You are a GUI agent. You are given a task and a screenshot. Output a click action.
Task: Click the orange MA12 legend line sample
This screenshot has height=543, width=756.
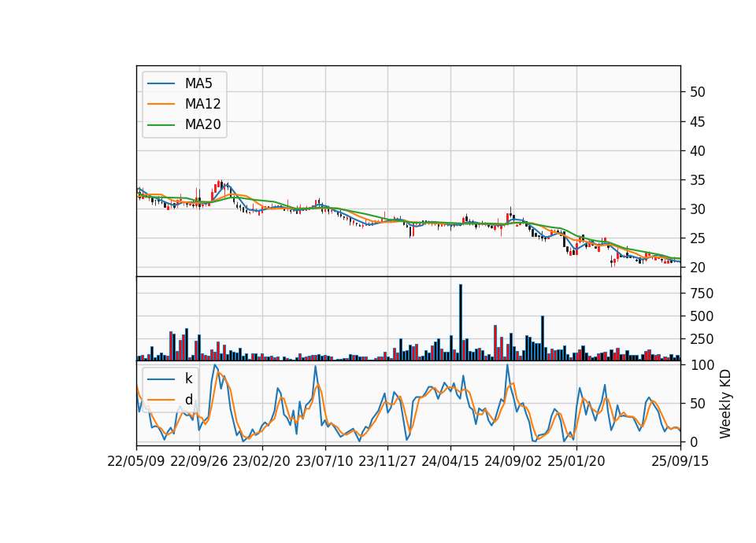[x=161, y=104]
